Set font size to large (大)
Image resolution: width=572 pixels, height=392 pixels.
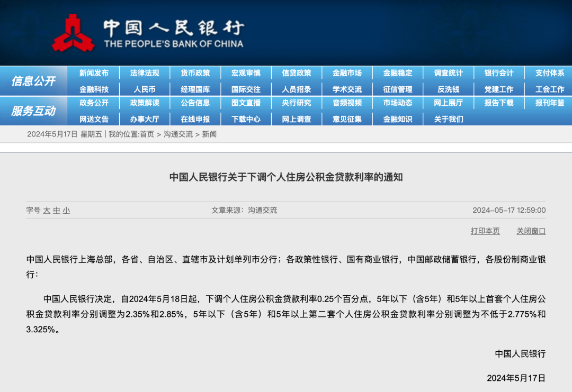pyautogui.click(x=47, y=211)
